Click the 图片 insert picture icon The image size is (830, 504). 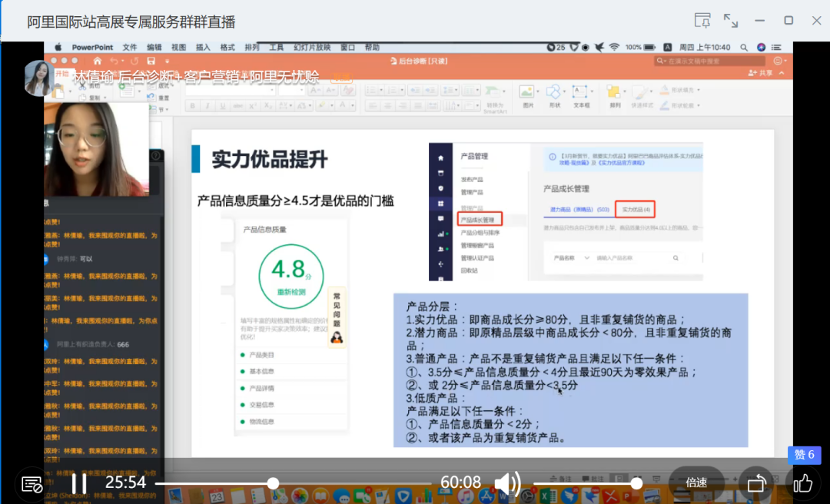coord(527,92)
